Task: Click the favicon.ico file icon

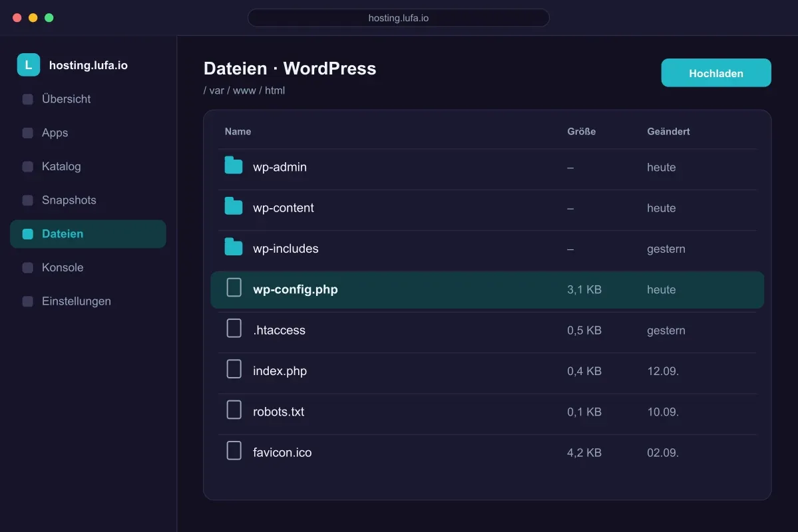Action: click(x=234, y=450)
